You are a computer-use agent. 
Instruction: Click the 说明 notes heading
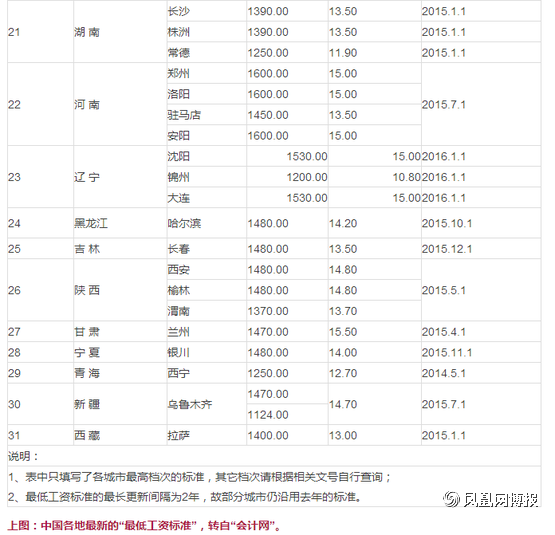coord(23,456)
